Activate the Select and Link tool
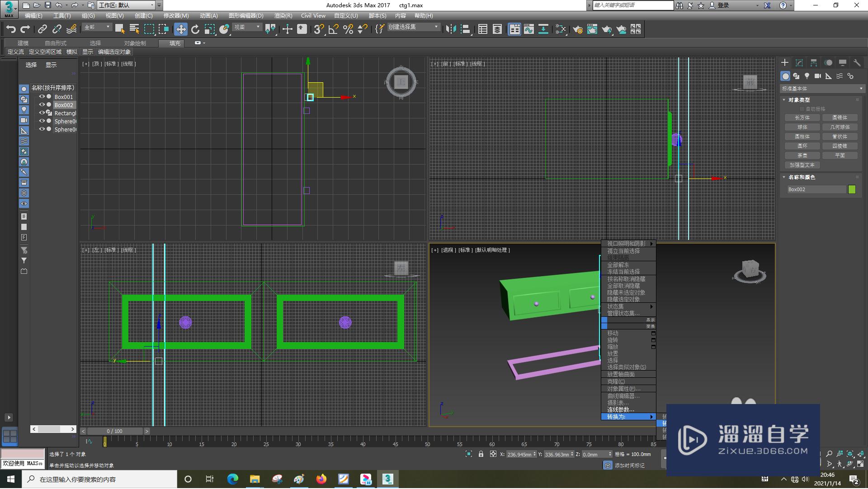 point(42,29)
